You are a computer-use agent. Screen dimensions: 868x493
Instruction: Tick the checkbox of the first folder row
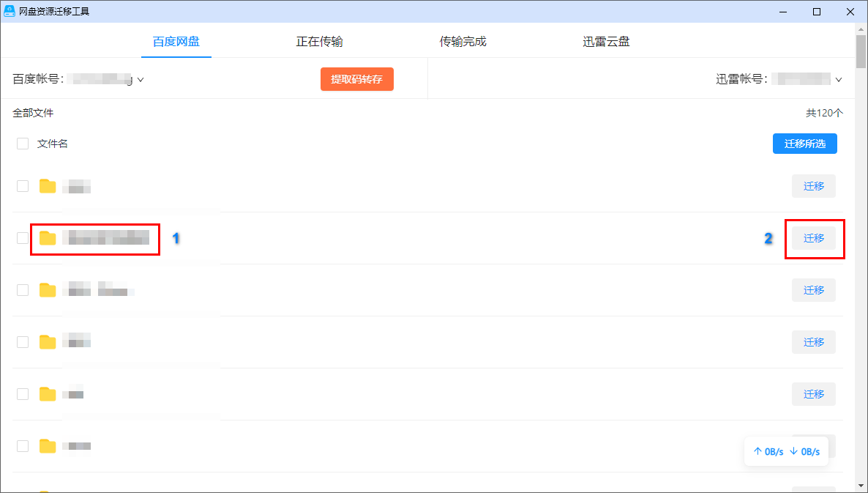(x=23, y=186)
